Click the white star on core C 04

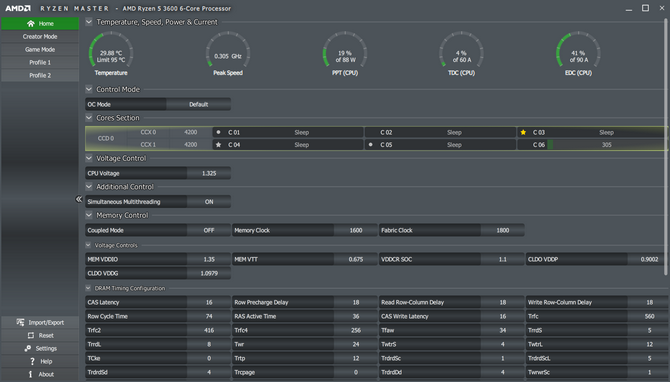pyautogui.click(x=218, y=145)
